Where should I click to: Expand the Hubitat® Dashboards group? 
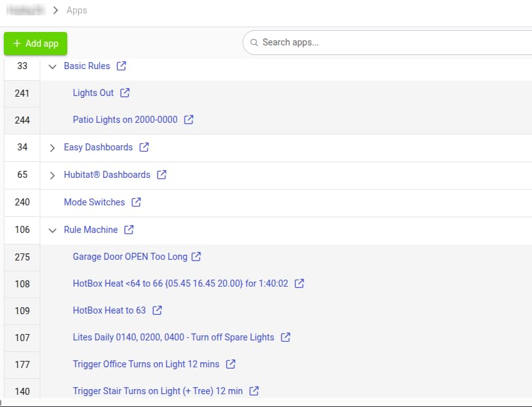[x=52, y=175]
